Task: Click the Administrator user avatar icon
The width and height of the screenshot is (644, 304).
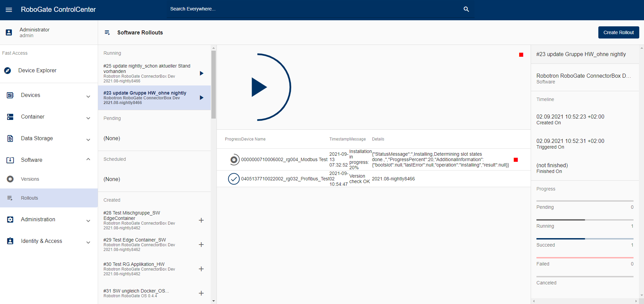Action: click(9, 32)
